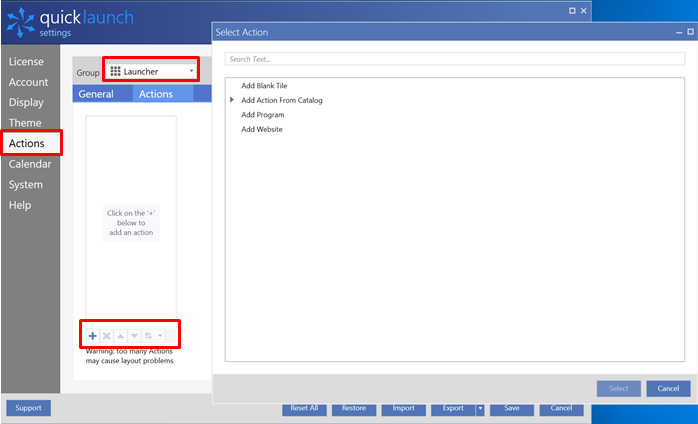This screenshot has height=424, width=698.
Task: Go to Display settings
Action: [x=26, y=102]
